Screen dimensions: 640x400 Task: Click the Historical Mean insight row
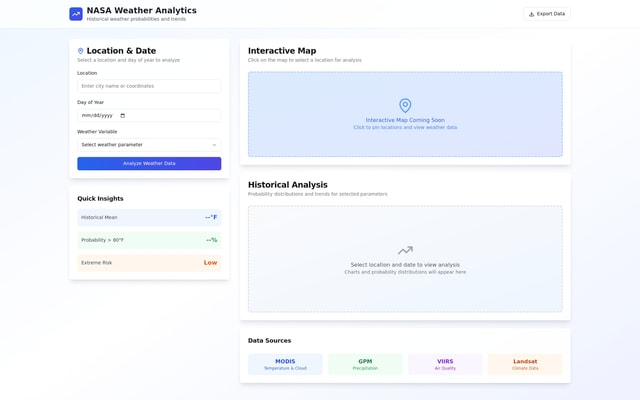point(149,217)
